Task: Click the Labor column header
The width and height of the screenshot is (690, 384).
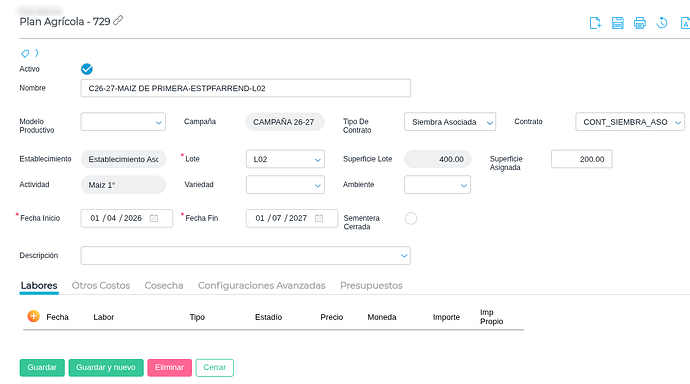Action: pyautogui.click(x=104, y=317)
